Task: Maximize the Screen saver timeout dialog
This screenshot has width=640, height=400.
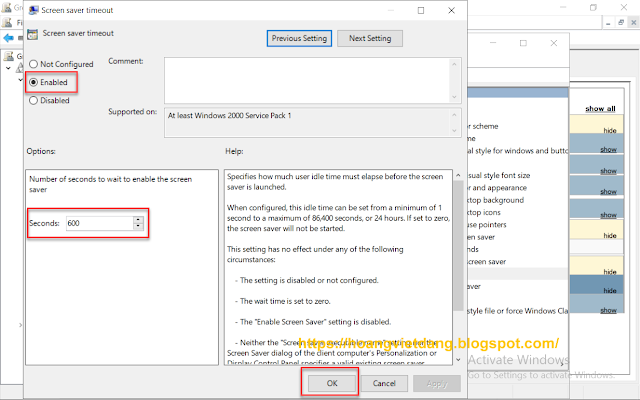Action: [421, 10]
